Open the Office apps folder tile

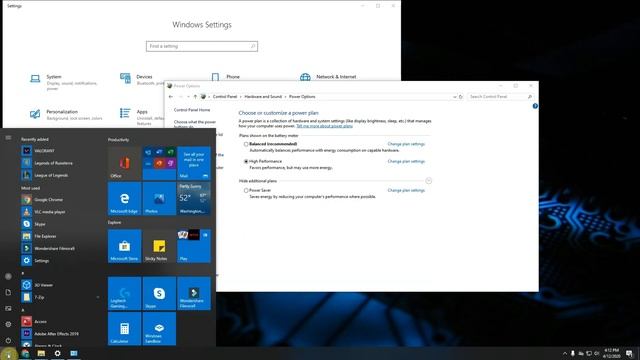[x=159, y=163]
